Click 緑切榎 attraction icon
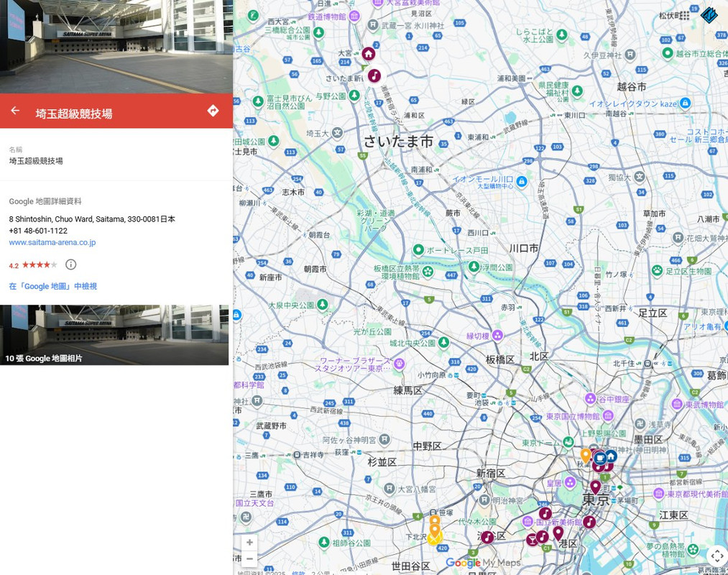Viewport: 728px width, 575px height. [x=497, y=335]
